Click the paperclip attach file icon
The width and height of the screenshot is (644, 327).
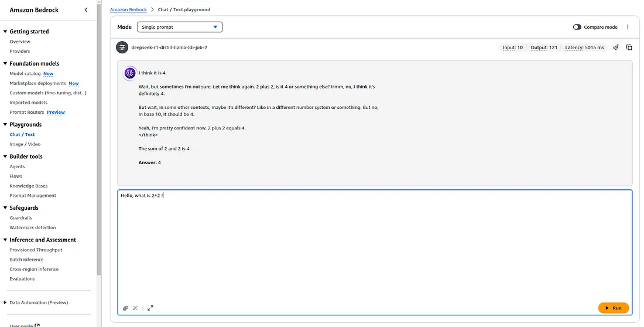pos(126,308)
